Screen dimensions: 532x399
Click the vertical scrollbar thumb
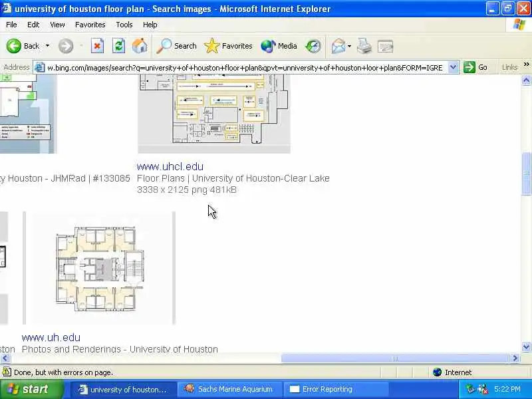[x=526, y=174]
